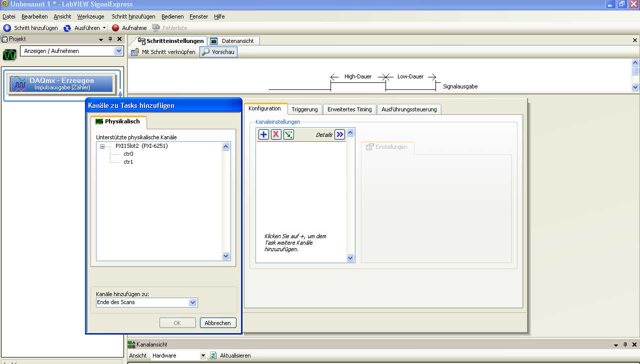
Task: Click physical channels list scroll down arrow
Action: 225,256
